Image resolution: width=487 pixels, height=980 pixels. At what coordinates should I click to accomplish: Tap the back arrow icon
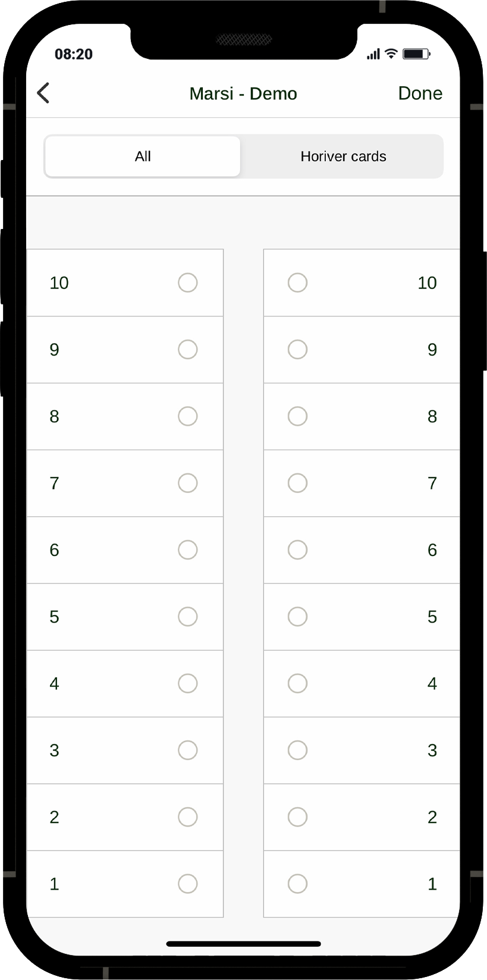(43, 93)
